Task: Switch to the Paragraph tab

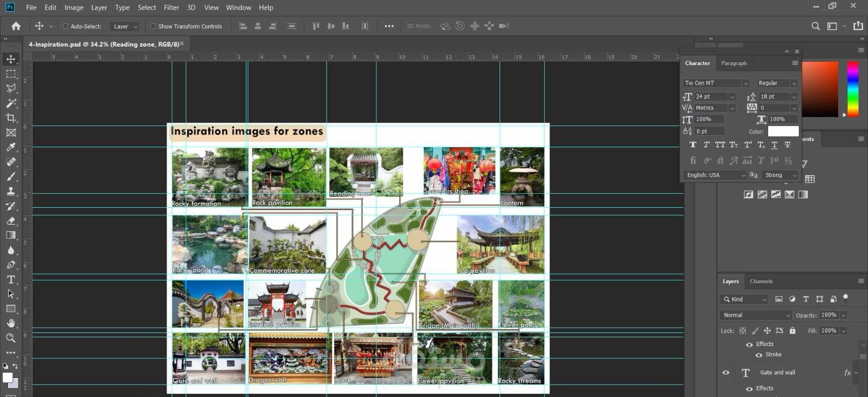Action: 734,63
